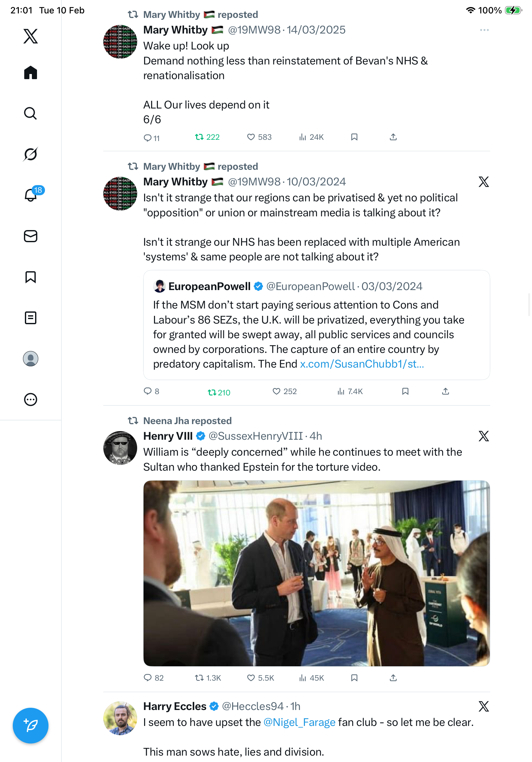
Task: Open the Home feed icon
Action: [x=31, y=72]
